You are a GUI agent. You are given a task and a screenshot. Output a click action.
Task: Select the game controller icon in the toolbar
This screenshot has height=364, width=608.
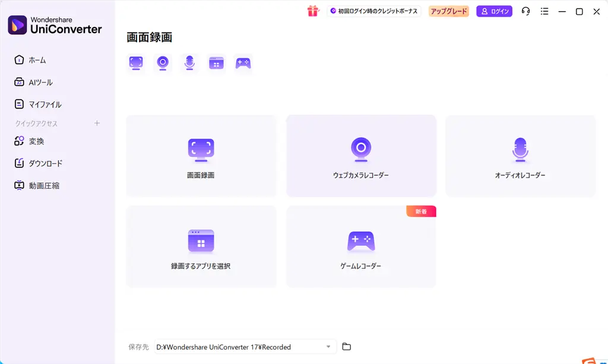click(x=243, y=62)
